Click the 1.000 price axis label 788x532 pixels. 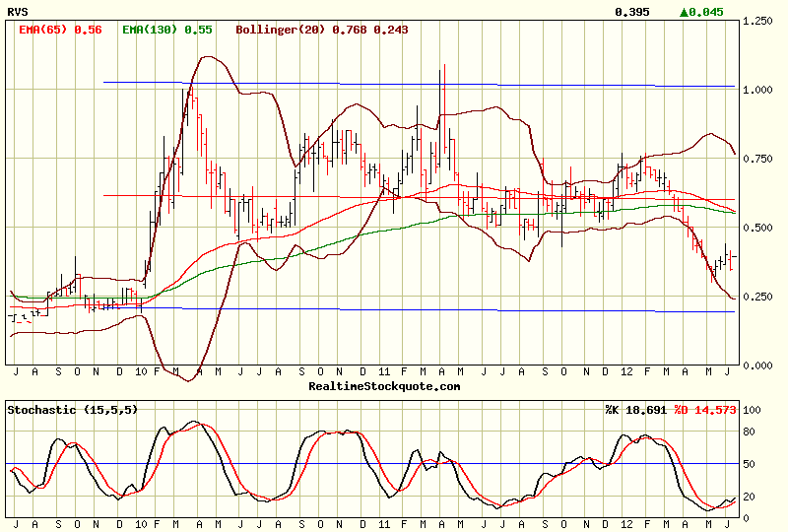[x=758, y=90]
